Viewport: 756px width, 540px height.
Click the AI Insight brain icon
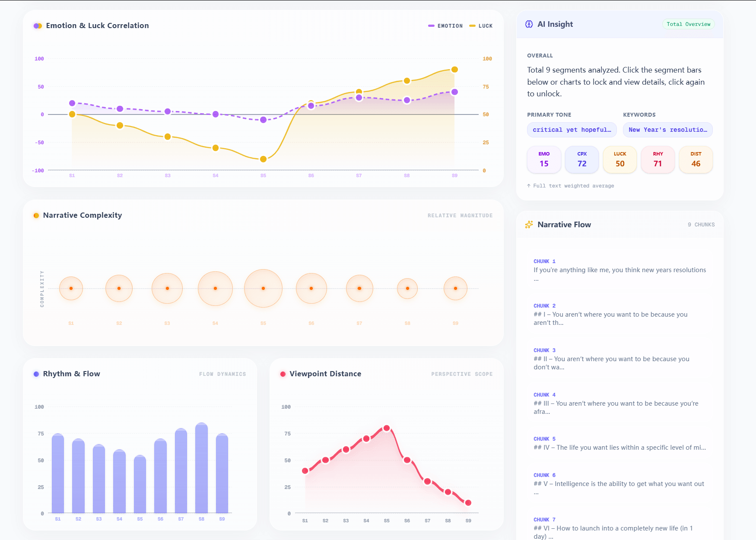tap(529, 24)
